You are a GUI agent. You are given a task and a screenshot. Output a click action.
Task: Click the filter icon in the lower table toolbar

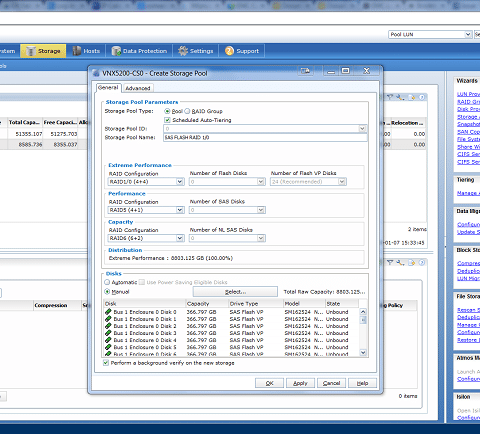[x=390, y=263]
